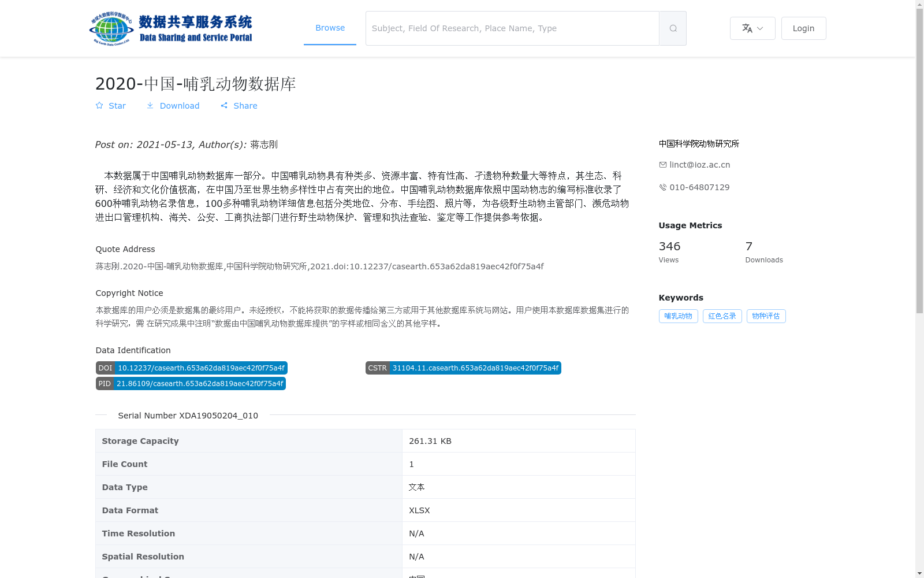Click the CSTR identifier badge
Screen dimensions: 924x578
point(463,368)
